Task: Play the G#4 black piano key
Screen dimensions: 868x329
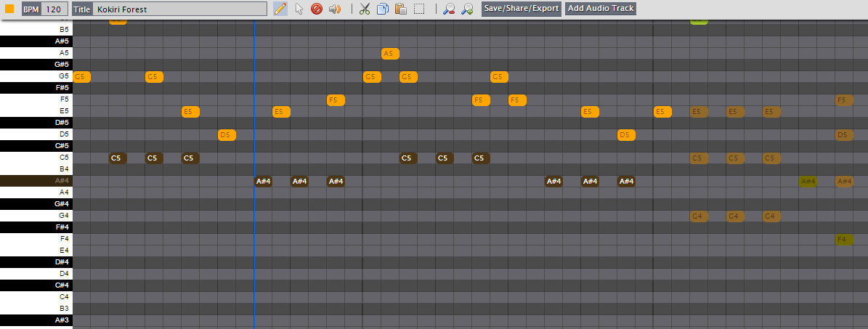Action: click(x=36, y=204)
